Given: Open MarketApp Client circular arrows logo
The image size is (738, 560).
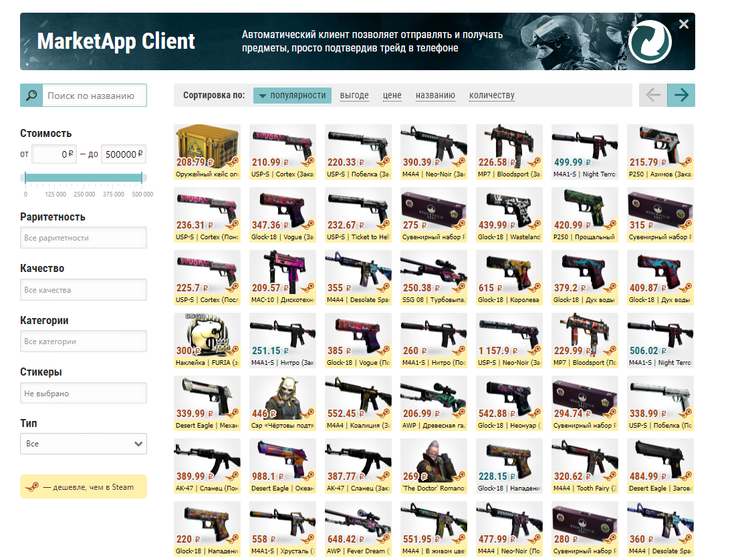Looking at the screenshot, I should click(x=650, y=41).
